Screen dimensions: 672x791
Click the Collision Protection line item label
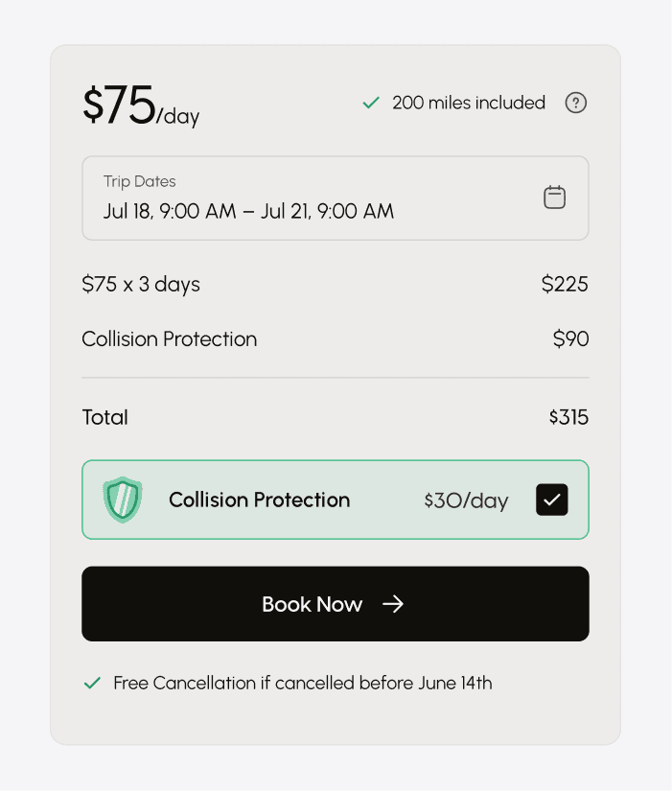[169, 338]
